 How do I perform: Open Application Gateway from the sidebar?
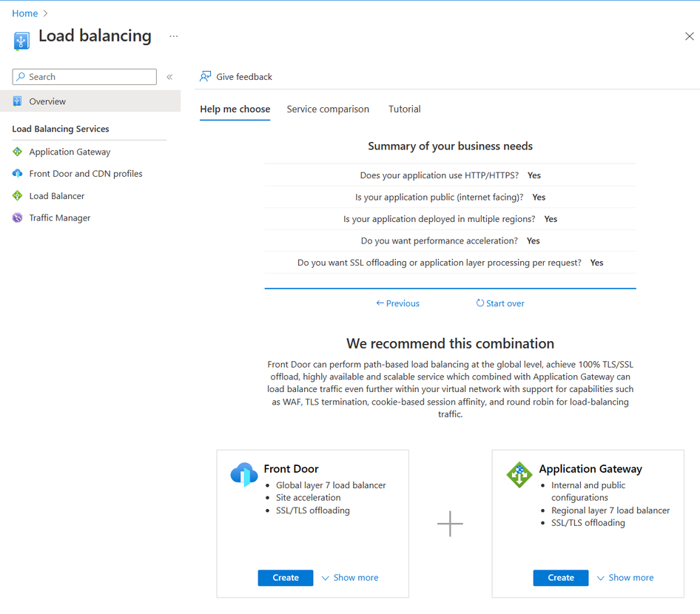point(70,152)
